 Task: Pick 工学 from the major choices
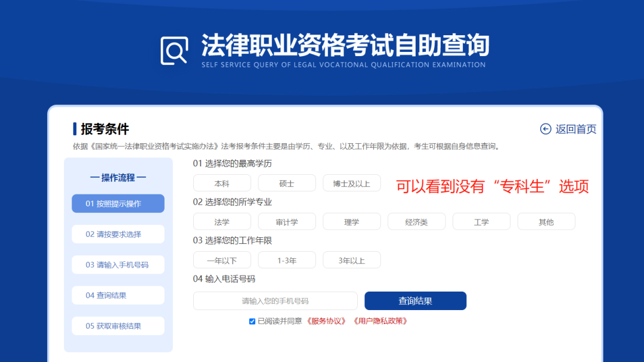tap(481, 221)
